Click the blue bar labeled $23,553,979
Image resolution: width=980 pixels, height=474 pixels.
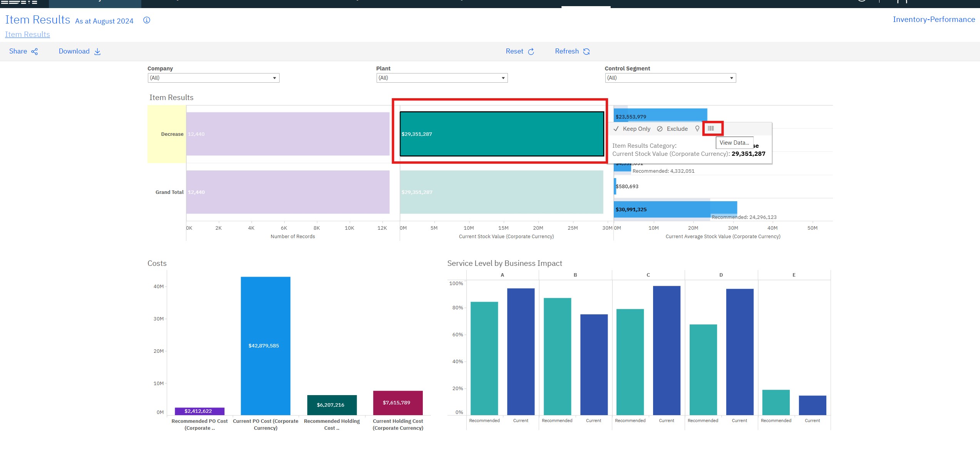coord(660,115)
